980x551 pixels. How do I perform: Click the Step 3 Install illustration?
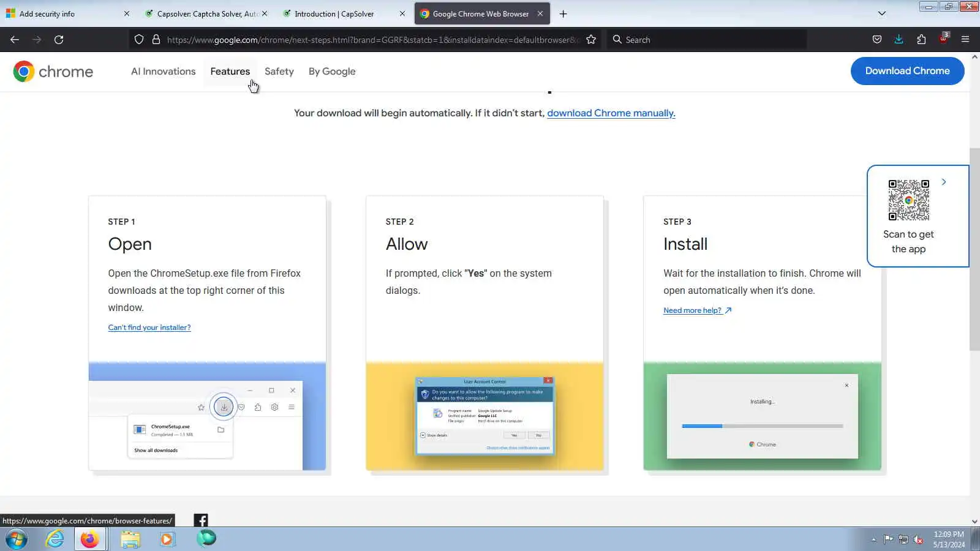tap(762, 416)
